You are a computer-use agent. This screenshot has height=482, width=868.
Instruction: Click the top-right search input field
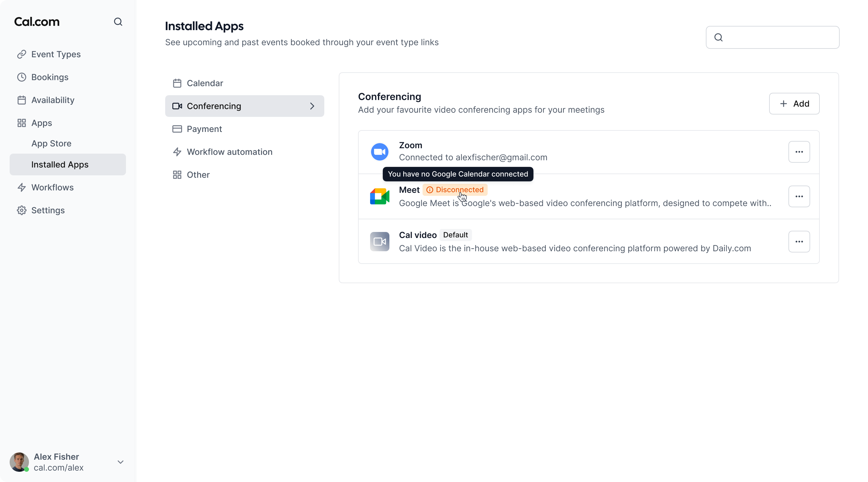tap(772, 37)
